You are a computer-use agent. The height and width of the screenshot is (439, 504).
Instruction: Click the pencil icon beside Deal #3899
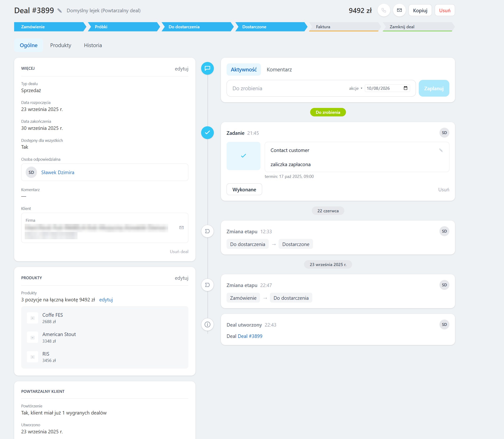coord(60,11)
